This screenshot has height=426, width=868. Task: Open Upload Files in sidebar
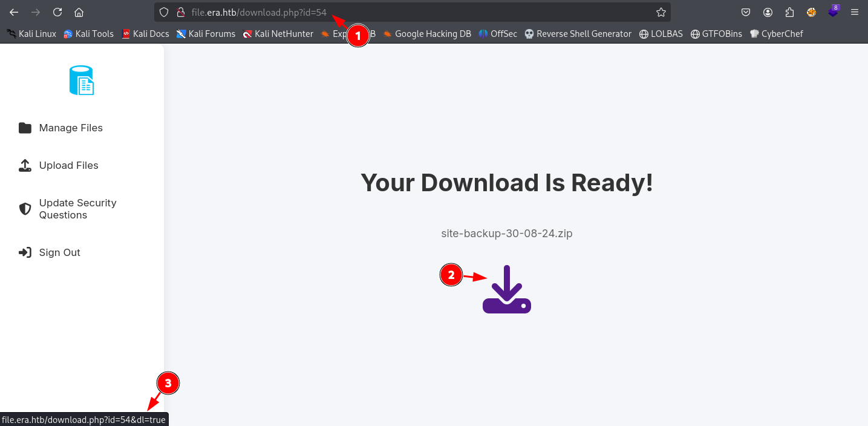click(x=68, y=165)
